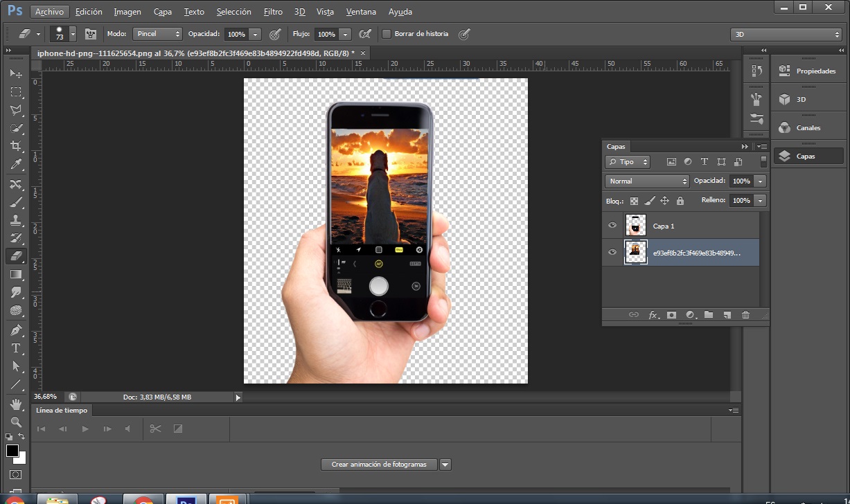This screenshot has width=850, height=504.
Task: Click the black foreground color swatch
Action: click(x=12, y=451)
